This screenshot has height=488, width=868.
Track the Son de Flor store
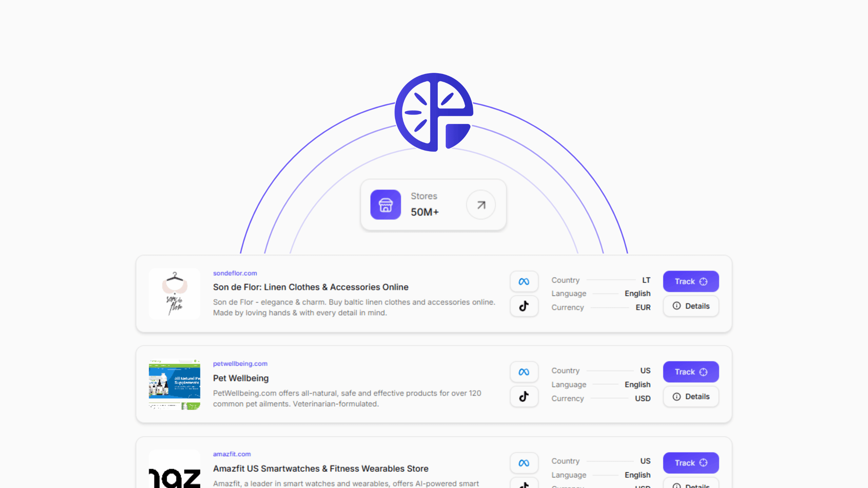(x=691, y=281)
